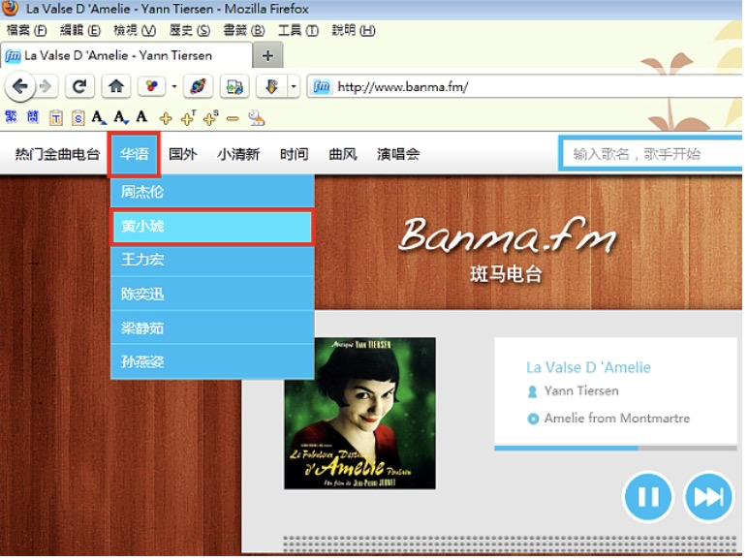Click the forward navigation arrow

[46, 87]
